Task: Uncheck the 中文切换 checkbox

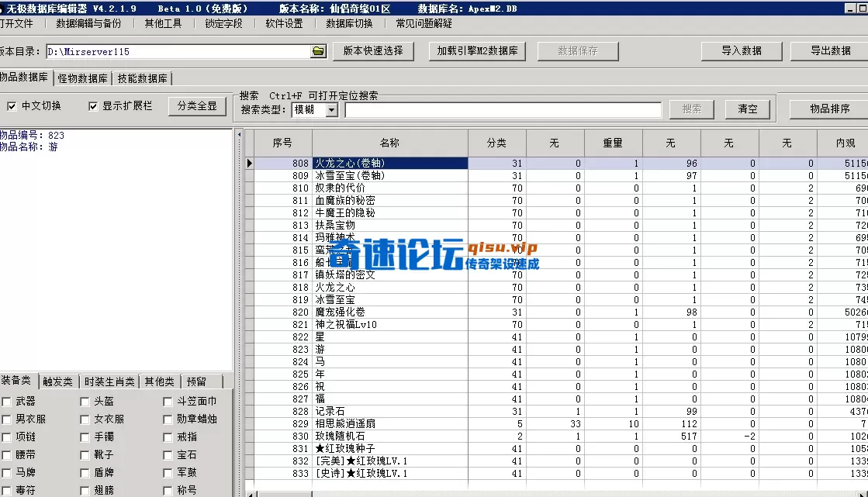Action: pos(11,107)
